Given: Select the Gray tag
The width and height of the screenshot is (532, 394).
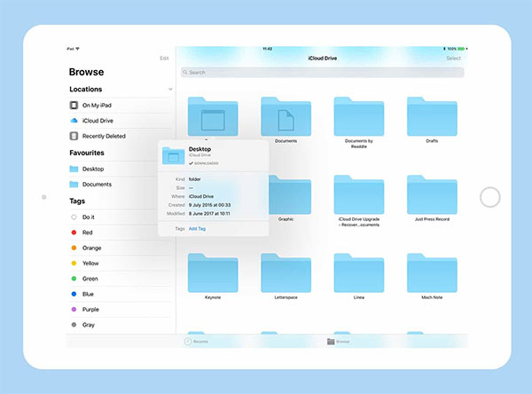Looking at the screenshot, I should pyautogui.click(x=120, y=325).
